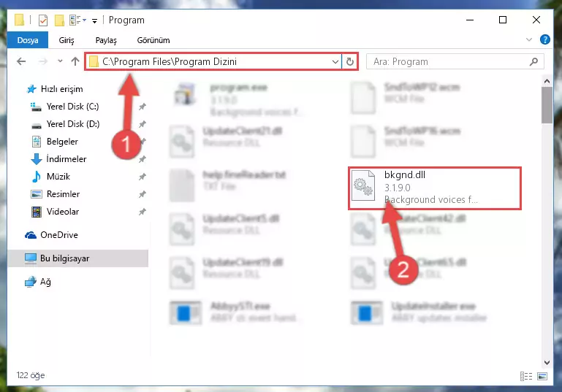
Task: Open the Dosya menu tab
Action: [x=28, y=40]
